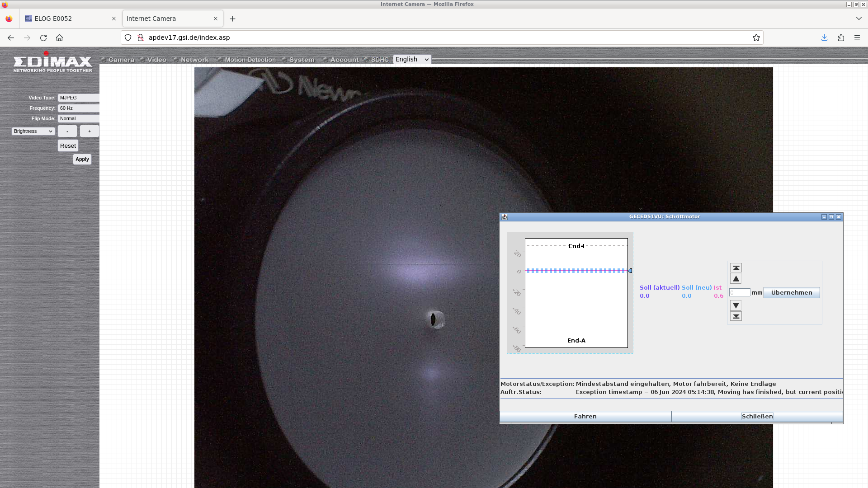Click the Ist value 0.6

[718, 296]
